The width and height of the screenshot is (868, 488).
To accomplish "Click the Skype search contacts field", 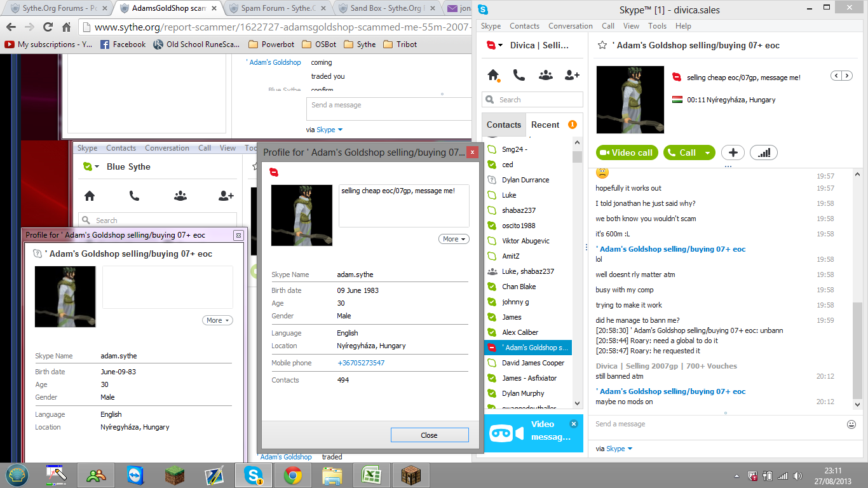I will click(532, 100).
